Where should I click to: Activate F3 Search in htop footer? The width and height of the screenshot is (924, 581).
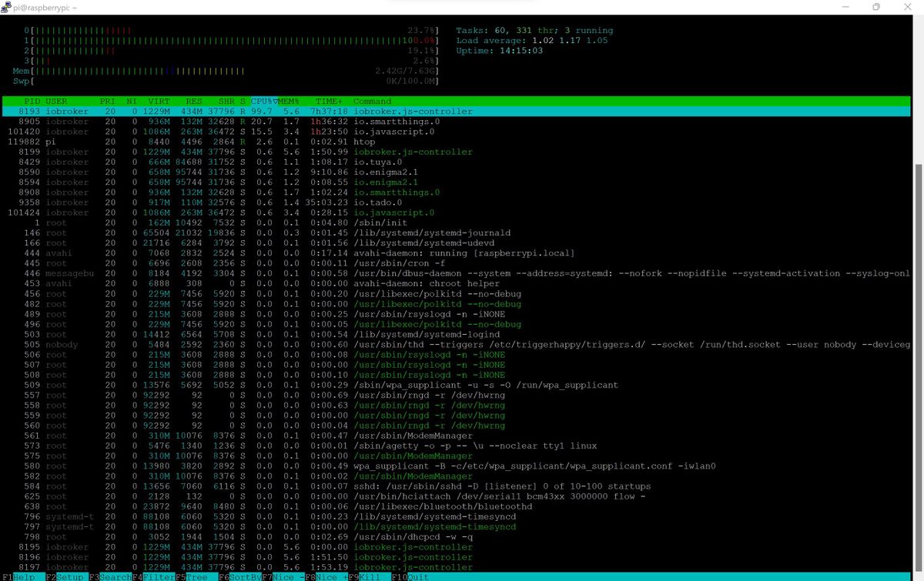pos(109,576)
